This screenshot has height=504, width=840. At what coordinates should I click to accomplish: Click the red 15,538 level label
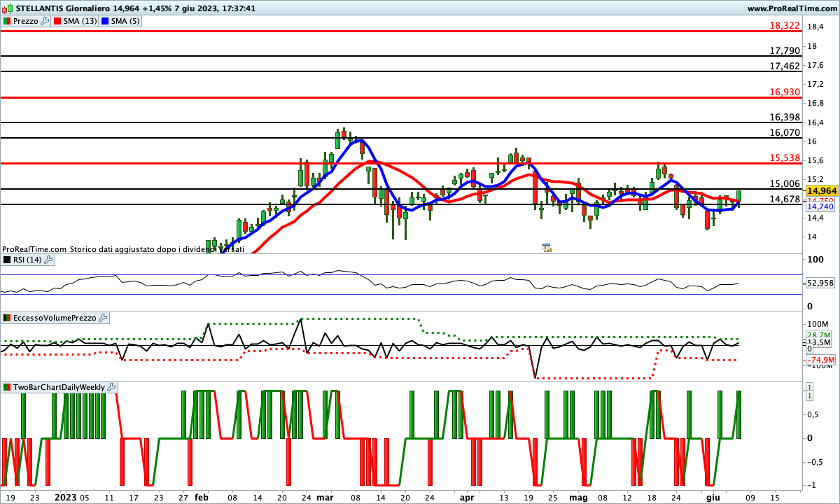point(784,157)
